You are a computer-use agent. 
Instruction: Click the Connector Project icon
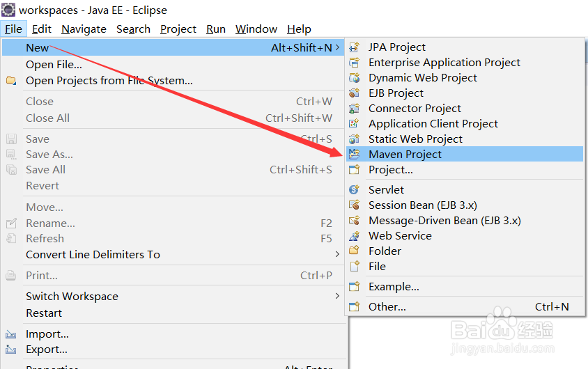click(355, 109)
